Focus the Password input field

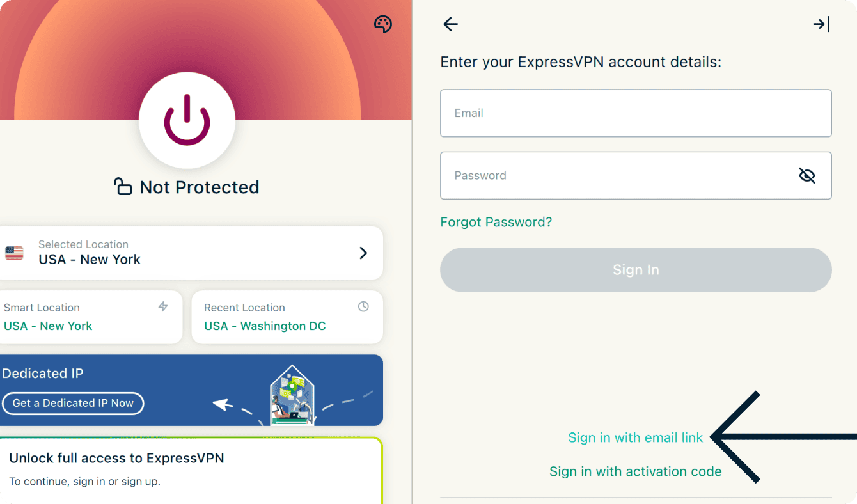614,175
